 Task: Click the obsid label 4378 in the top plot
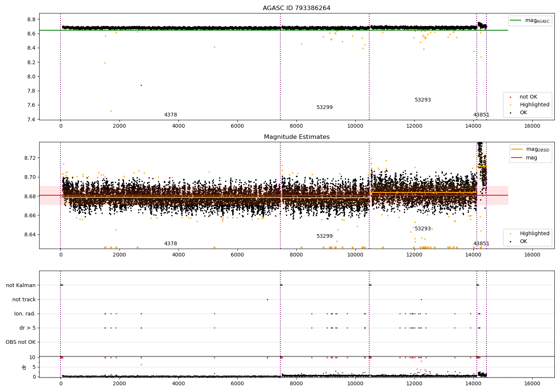coord(171,115)
